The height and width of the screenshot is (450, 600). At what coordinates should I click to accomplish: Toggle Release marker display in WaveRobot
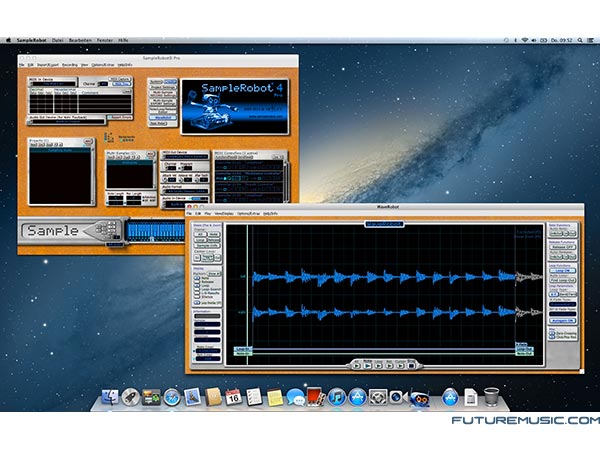[x=197, y=282]
